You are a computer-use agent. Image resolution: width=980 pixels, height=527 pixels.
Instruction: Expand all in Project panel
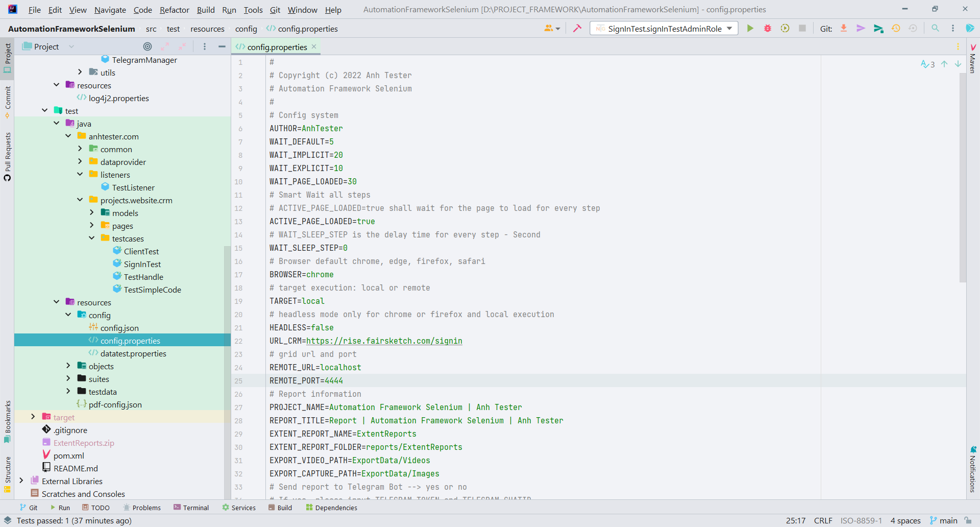click(x=165, y=46)
